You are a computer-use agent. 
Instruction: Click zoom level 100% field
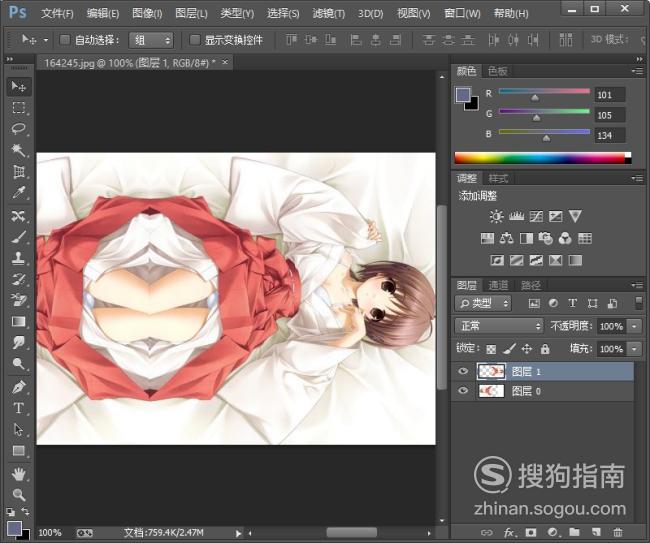tap(50, 533)
